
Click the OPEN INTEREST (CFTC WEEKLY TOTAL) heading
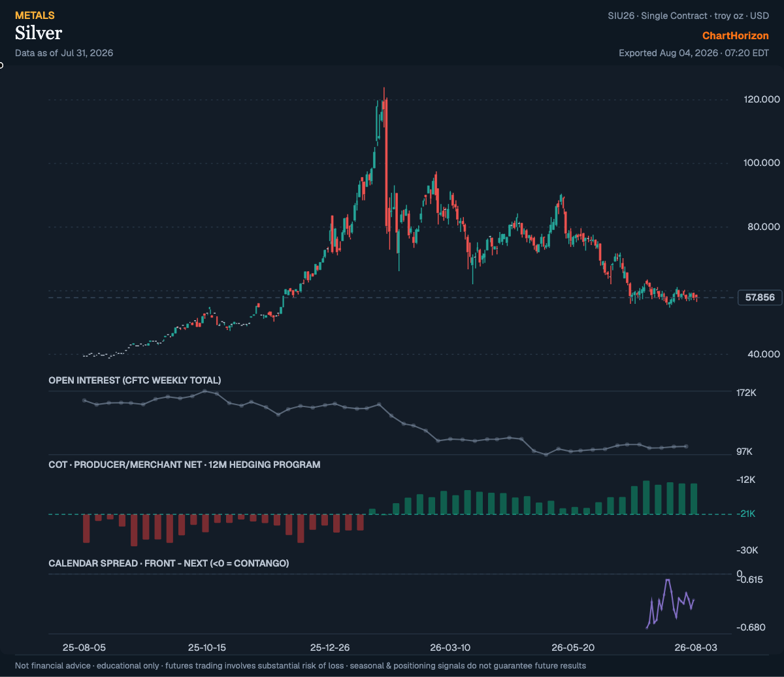[x=135, y=380]
